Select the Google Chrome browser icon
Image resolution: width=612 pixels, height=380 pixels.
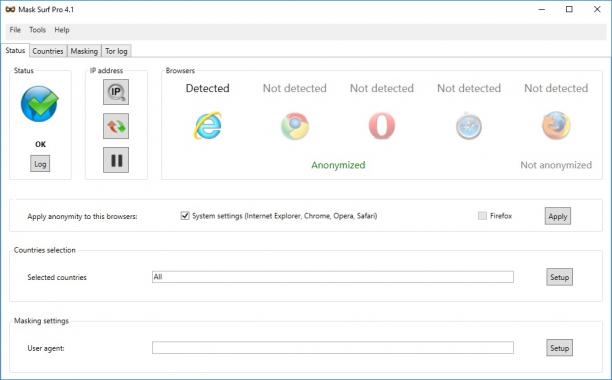(295, 126)
